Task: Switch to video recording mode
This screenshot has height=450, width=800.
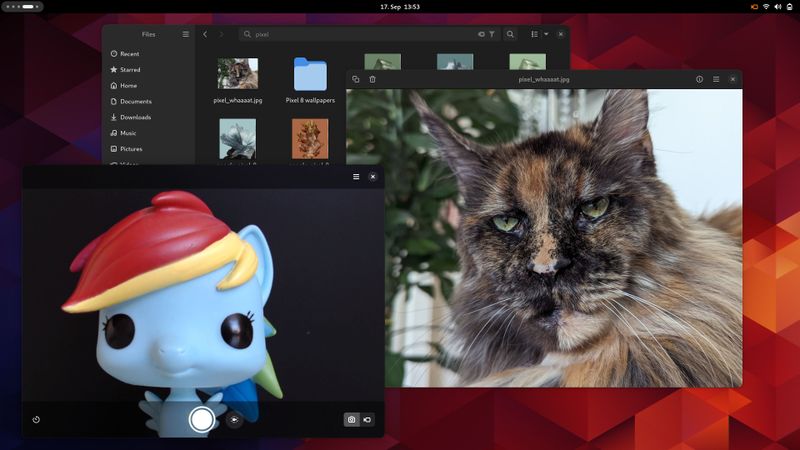Action: click(x=367, y=420)
